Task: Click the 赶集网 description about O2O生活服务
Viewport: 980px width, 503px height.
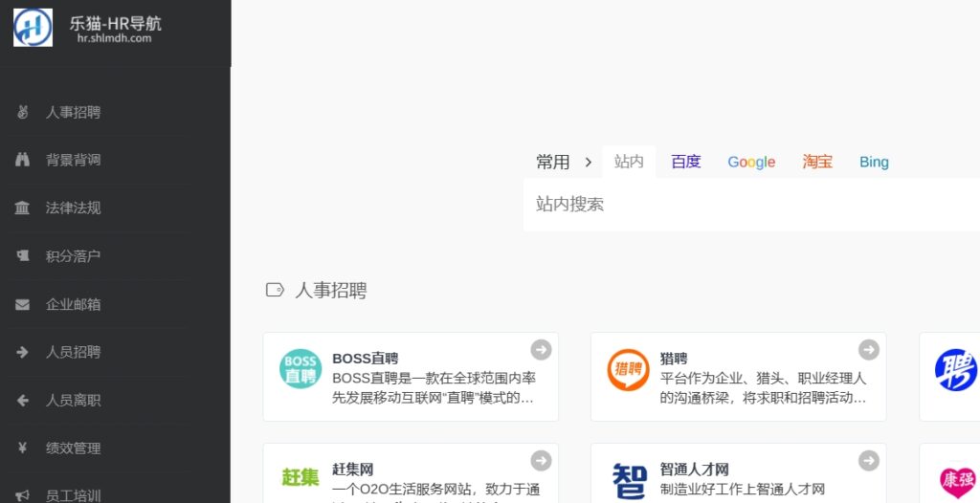Action: coord(436,492)
